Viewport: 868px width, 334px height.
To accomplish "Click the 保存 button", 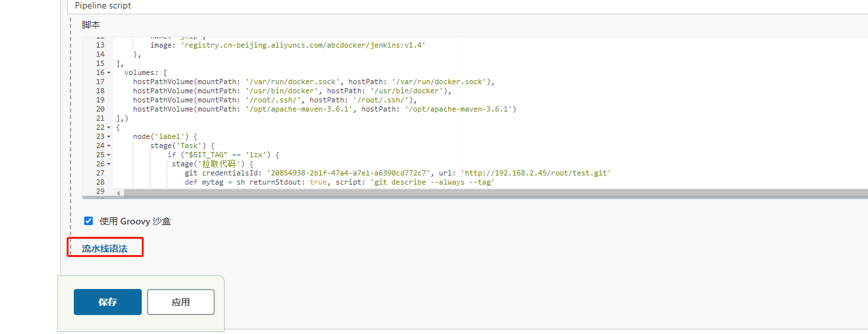I will pos(108,302).
